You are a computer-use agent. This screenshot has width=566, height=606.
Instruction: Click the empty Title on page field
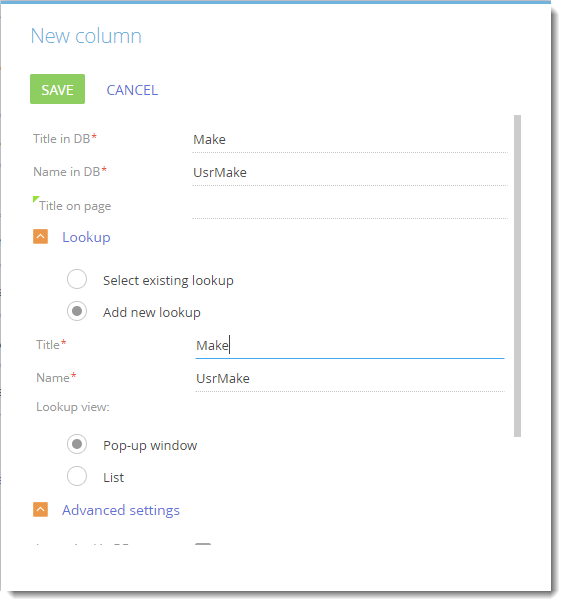pyautogui.click(x=350, y=206)
